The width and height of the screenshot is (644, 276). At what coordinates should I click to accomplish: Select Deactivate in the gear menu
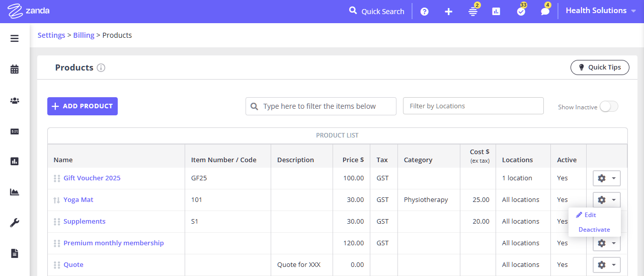coord(594,230)
